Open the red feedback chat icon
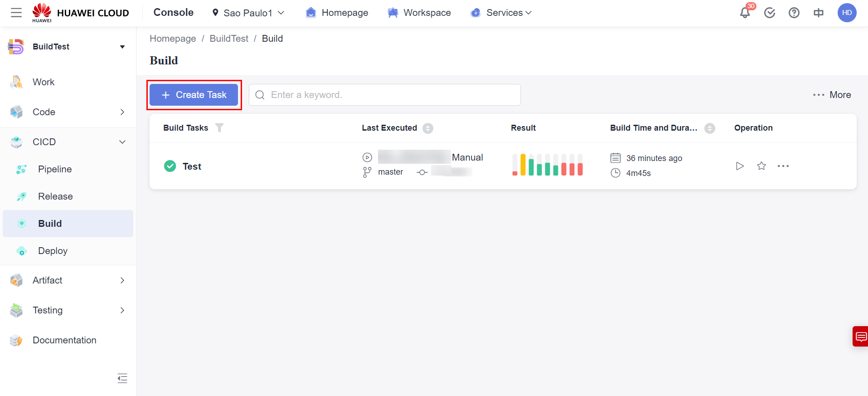The image size is (868, 396). [860, 337]
